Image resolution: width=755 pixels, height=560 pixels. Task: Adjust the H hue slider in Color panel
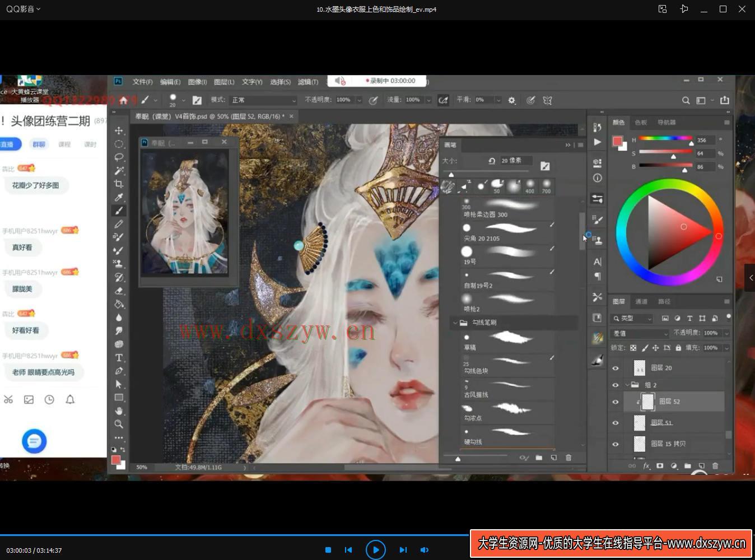(x=666, y=138)
